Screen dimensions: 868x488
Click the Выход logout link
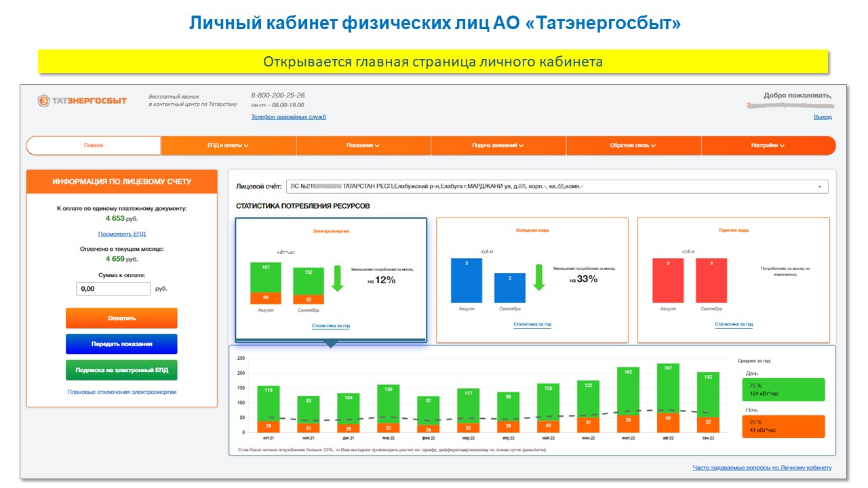point(822,117)
